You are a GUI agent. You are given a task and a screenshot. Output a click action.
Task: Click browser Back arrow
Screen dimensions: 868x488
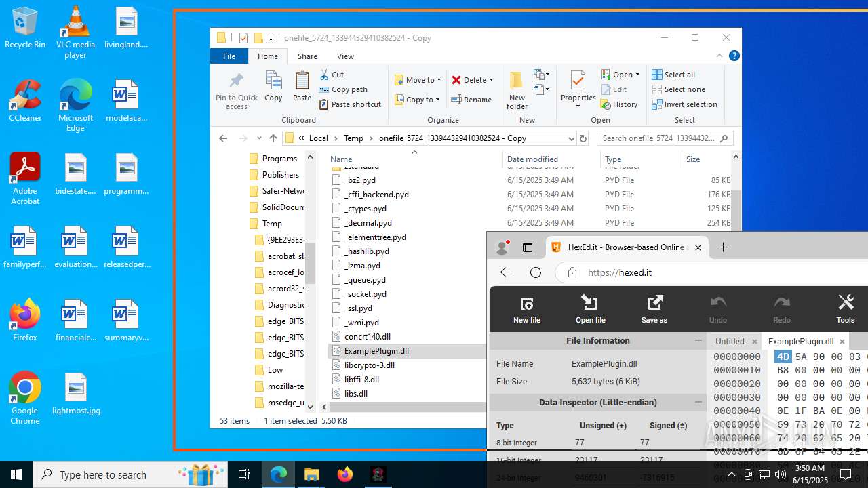(506, 272)
